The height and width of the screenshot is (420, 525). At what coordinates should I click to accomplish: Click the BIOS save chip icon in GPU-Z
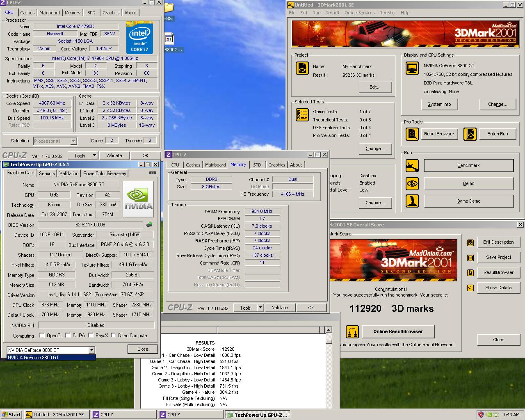(149, 224)
